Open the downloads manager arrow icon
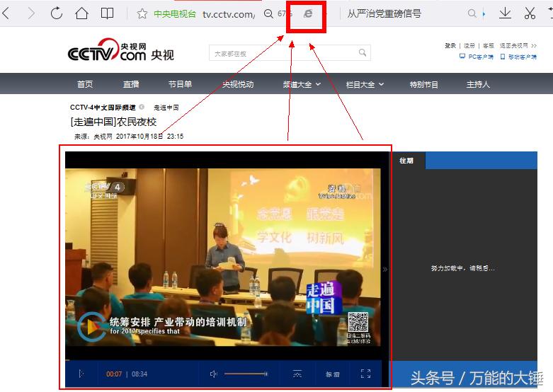Screen dimensions: 553x392 pos(505,13)
